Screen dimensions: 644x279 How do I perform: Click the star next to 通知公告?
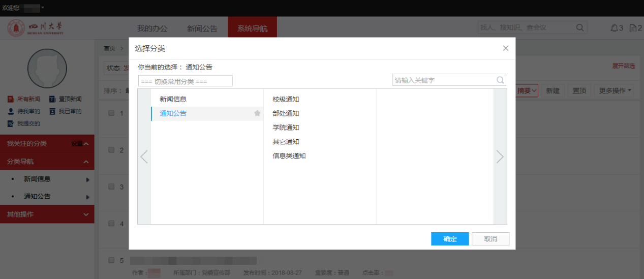tap(257, 113)
